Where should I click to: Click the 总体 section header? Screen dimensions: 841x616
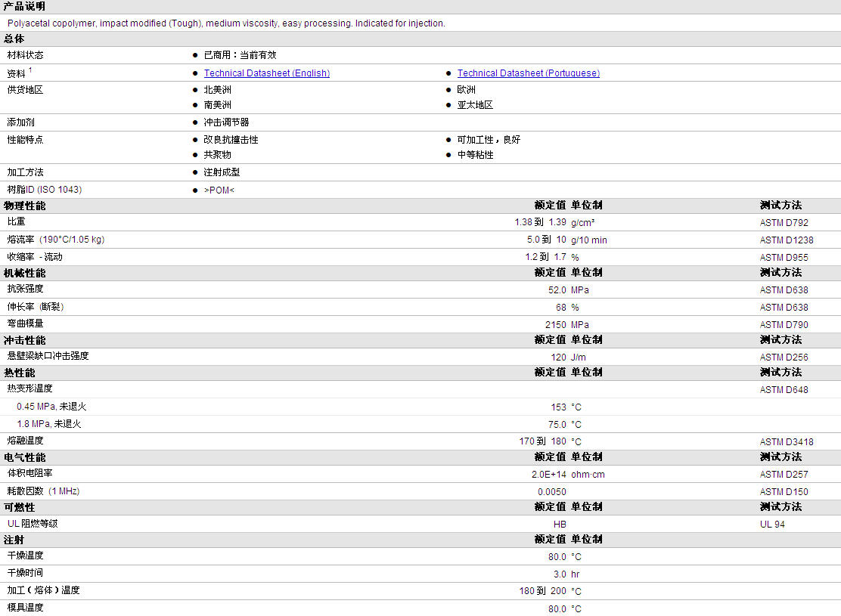(14, 39)
